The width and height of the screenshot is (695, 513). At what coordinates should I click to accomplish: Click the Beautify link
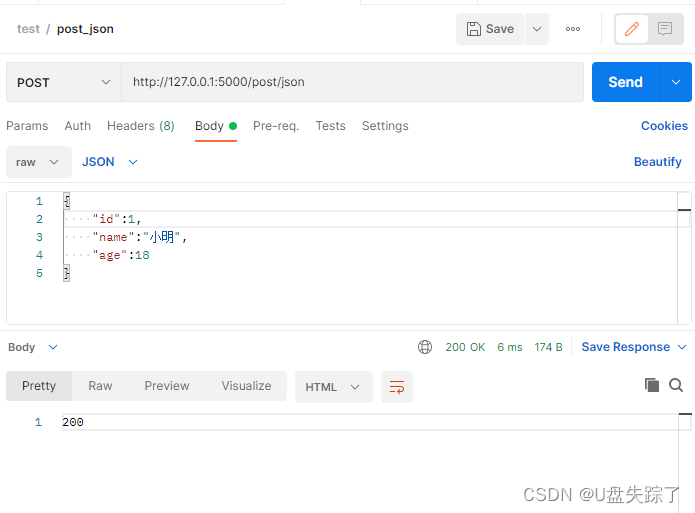click(x=657, y=162)
